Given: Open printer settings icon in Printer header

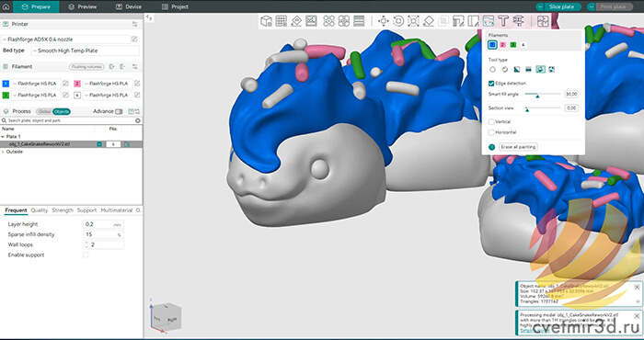Looking at the screenshot, I should tap(134, 24).
